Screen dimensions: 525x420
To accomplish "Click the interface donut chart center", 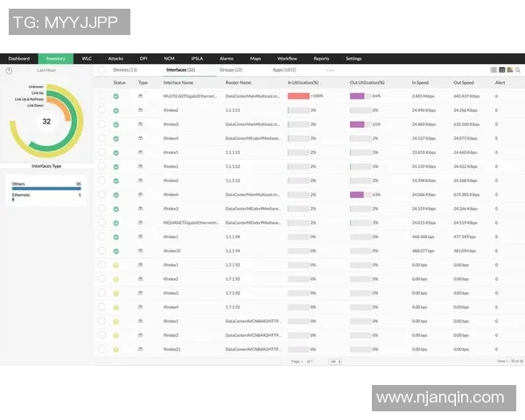I will tap(46, 122).
